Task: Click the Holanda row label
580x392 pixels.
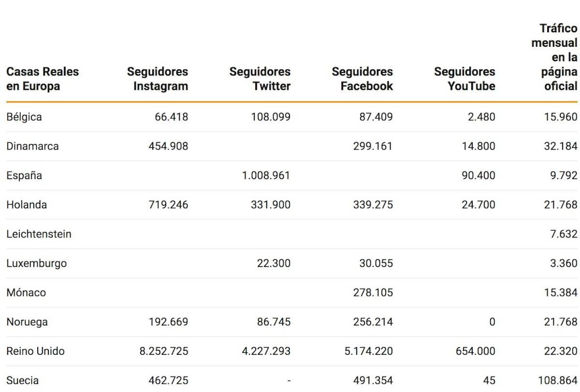Action: coord(27,205)
